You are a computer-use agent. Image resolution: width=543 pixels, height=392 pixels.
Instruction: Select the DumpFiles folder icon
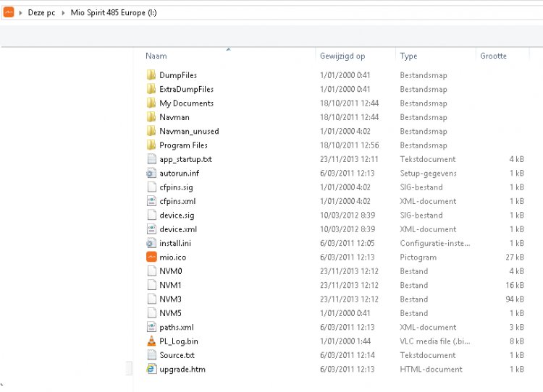click(151, 75)
